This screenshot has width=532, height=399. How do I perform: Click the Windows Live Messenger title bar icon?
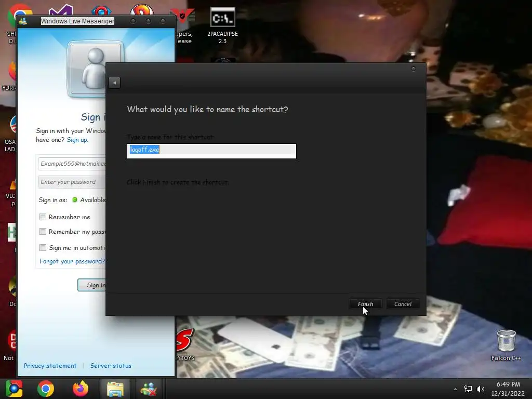(x=23, y=21)
